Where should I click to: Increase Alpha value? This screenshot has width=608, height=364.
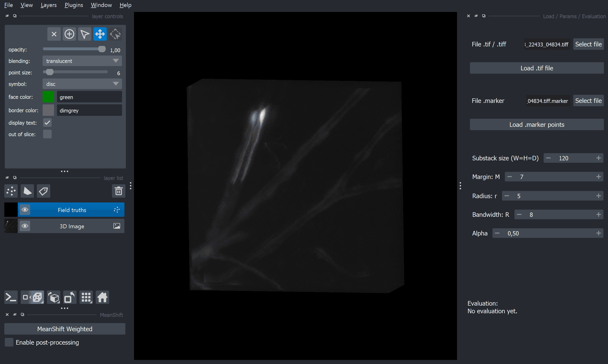598,233
